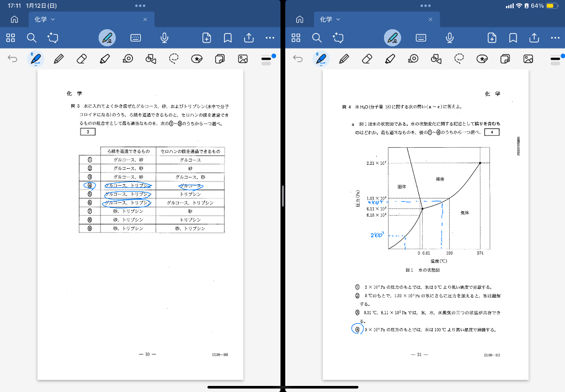This screenshot has height=392, width=565.
Task: Switch to the 化学 tab in right pane
Action: point(330,19)
